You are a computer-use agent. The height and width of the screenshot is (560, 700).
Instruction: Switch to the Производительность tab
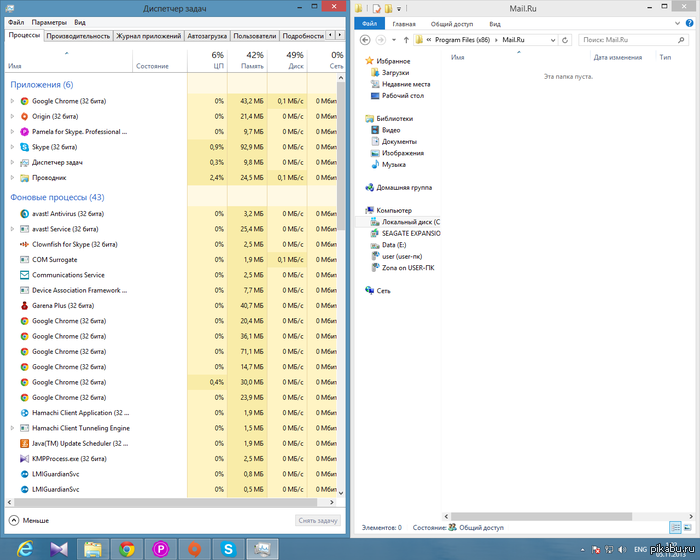[78, 35]
